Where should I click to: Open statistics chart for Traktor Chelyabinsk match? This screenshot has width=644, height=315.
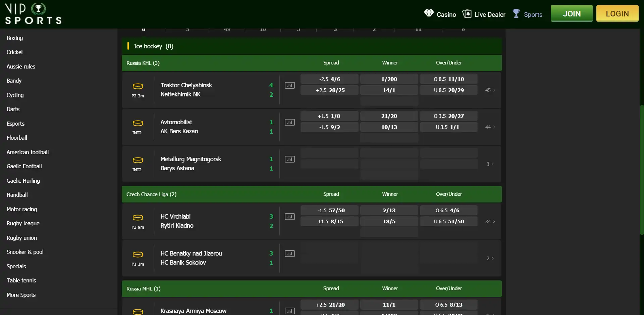click(x=290, y=85)
